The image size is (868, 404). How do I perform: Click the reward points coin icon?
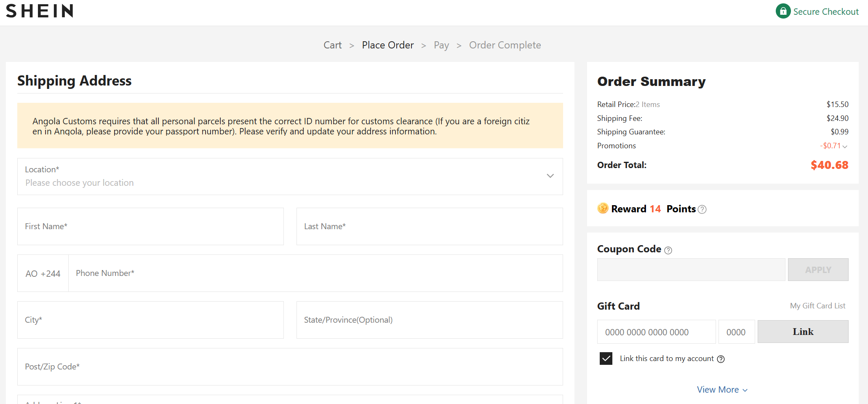coord(602,209)
